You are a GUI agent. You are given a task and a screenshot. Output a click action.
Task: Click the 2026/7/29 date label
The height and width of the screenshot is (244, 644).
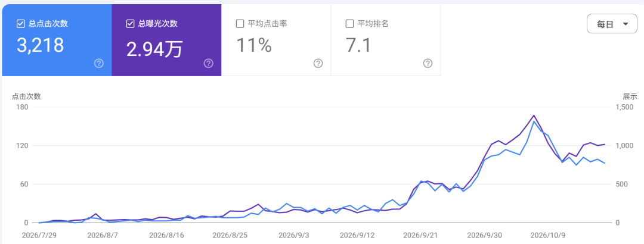39,236
